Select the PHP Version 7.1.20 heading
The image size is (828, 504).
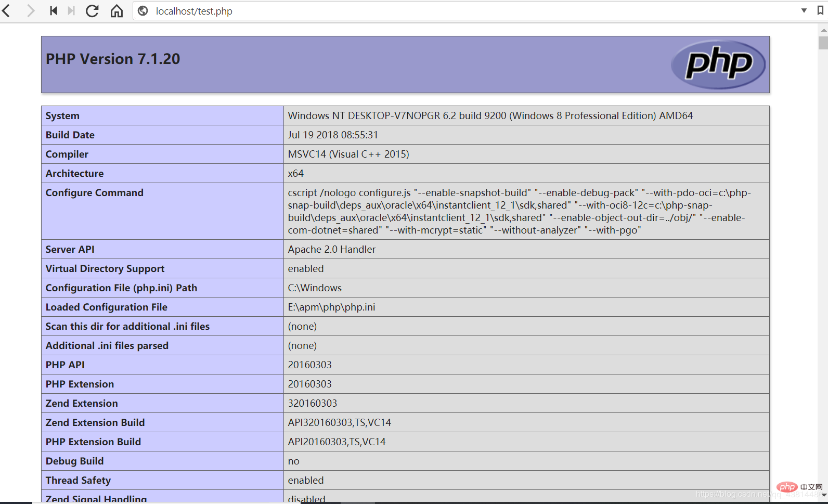pos(113,59)
